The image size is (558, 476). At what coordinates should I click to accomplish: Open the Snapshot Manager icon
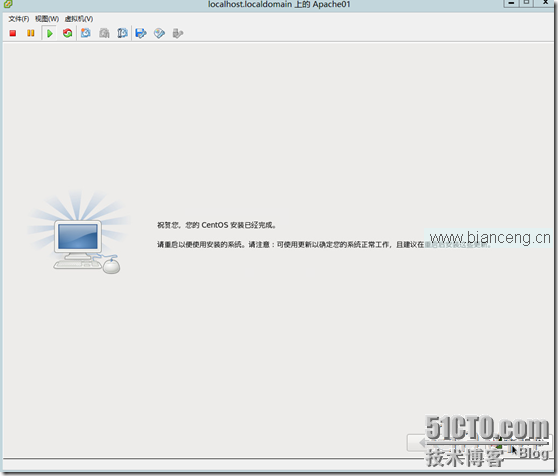pyautogui.click(x=122, y=33)
